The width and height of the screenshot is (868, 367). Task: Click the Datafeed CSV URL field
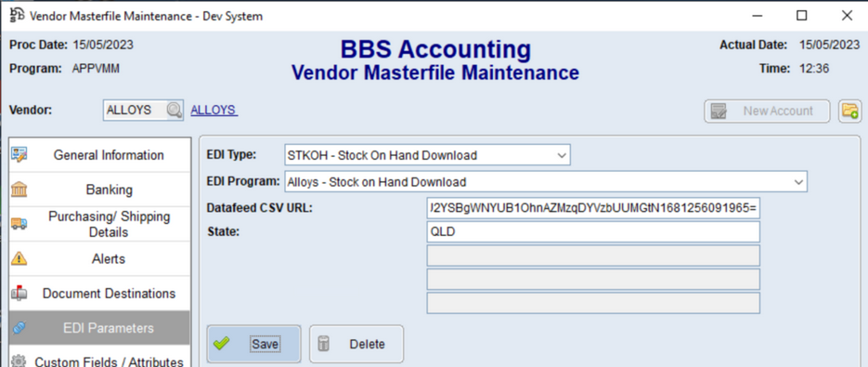(593, 208)
